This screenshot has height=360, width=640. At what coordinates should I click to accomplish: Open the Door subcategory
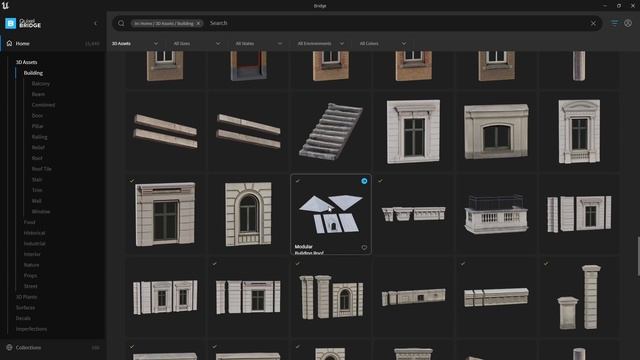coord(37,116)
